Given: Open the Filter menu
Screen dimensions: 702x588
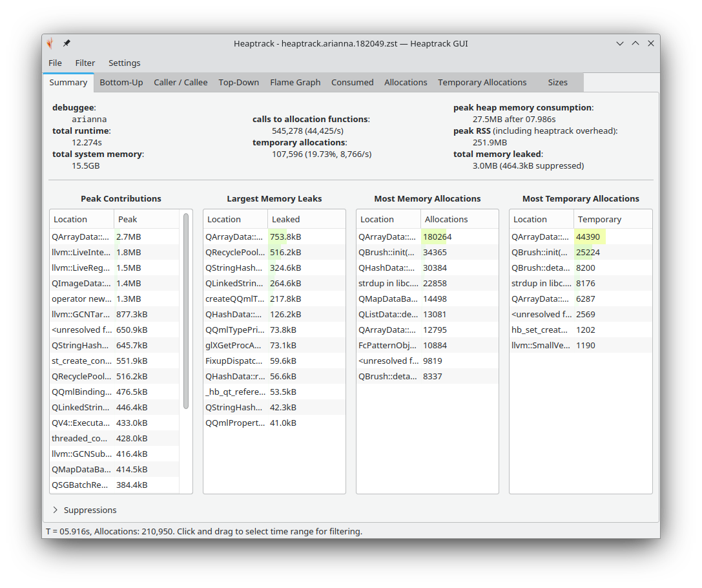Looking at the screenshot, I should 85,63.
